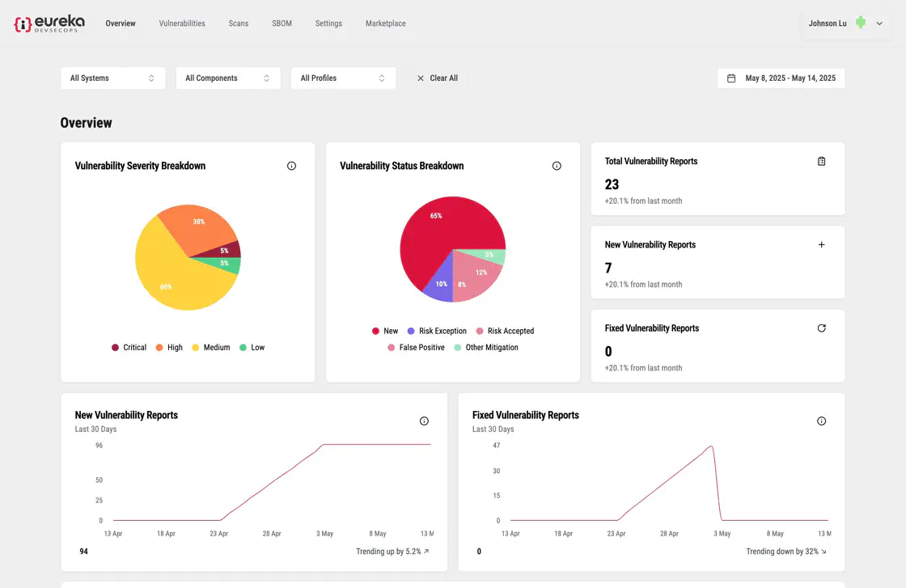The height and width of the screenshot is (588, 906).
Task: Open the All Systems dropdown
Action: pos(112,78)
